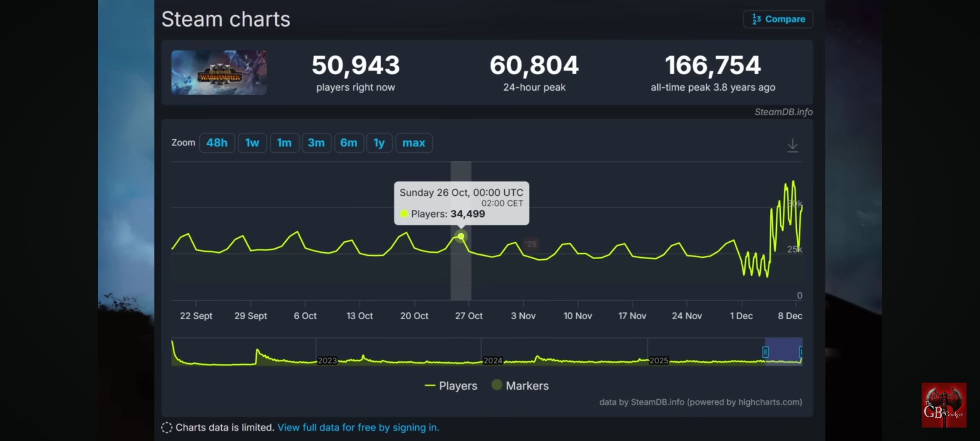The width and height of the screenshot is (980, 441).
Task: Click the '25 year marker on chart
Action: pyautogui.click(x=531, y=244)
